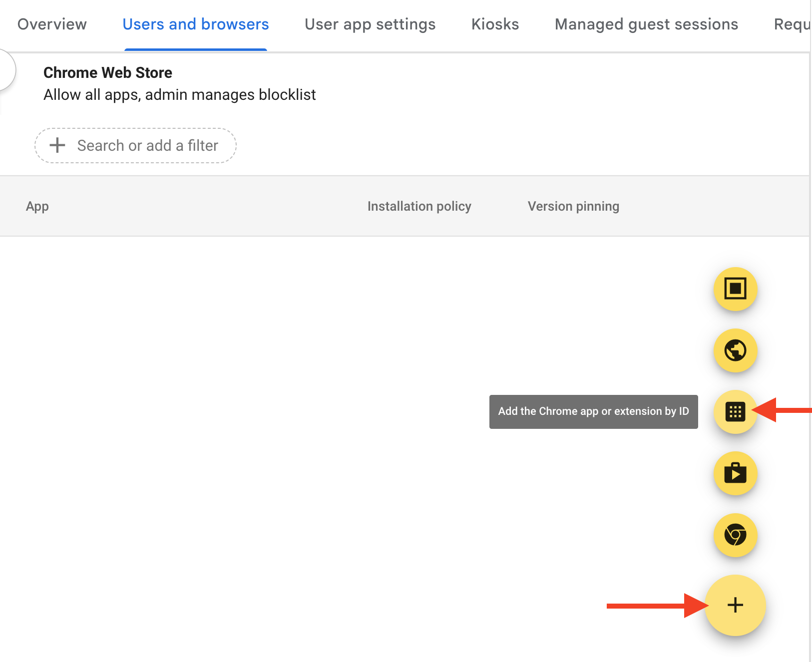Click the cut-off Requ… tab
812x662 pixels.
tap(791, 24)
